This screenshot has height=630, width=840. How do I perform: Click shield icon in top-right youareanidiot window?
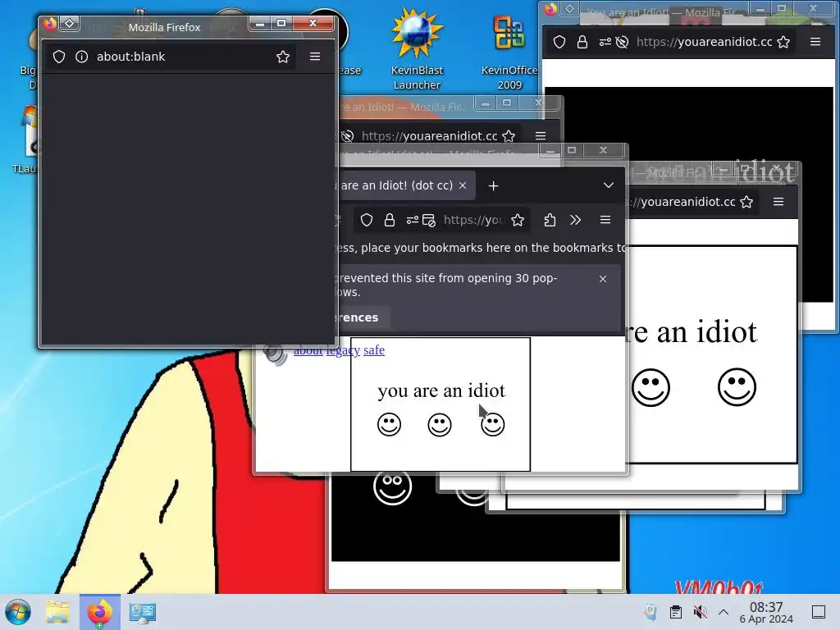pos(559,42)
